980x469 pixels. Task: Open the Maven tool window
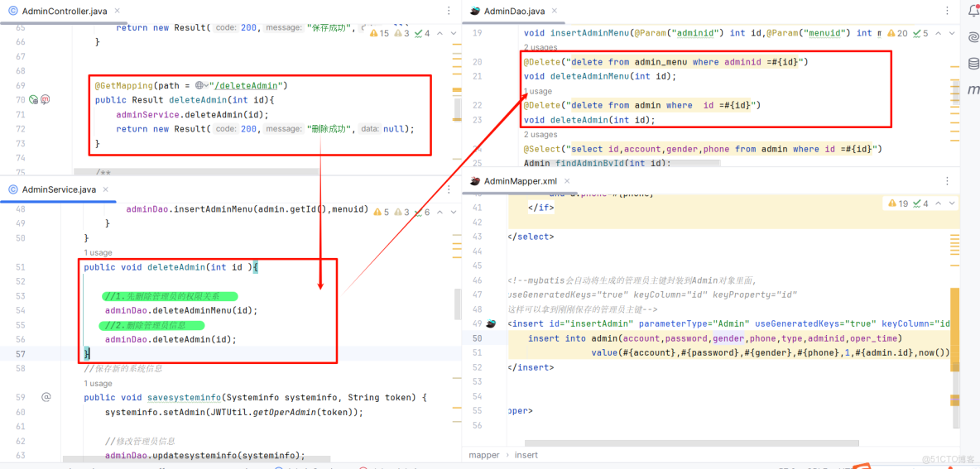tap(973, 90)
